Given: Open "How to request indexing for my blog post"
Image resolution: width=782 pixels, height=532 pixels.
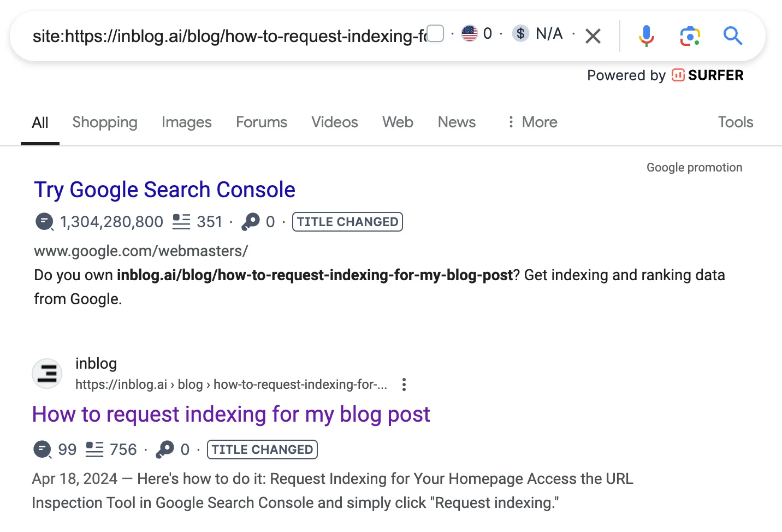Looking at the screenshot, I should 231,415.
